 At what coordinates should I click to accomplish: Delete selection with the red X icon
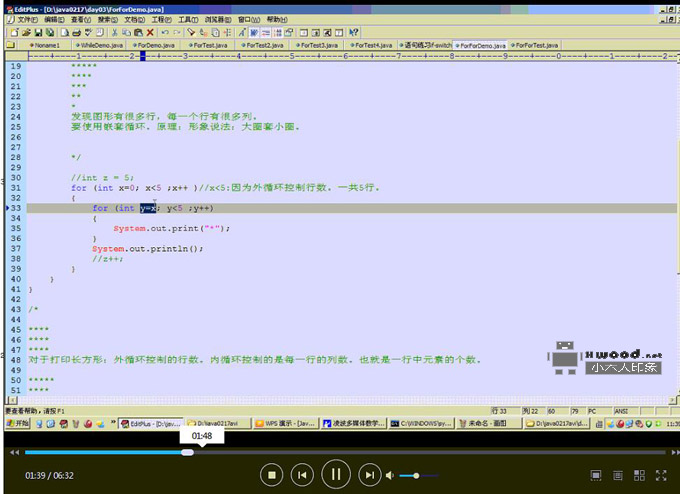150,33
